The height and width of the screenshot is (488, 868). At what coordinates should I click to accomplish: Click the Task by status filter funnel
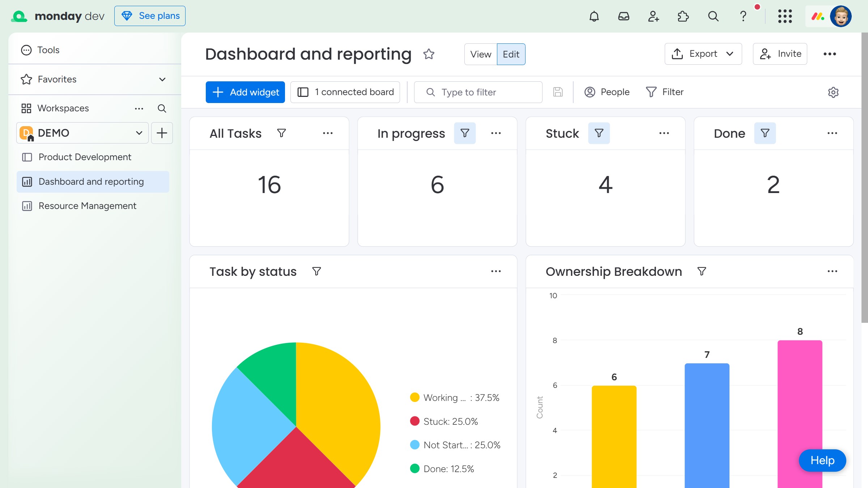tap(316, 271)
